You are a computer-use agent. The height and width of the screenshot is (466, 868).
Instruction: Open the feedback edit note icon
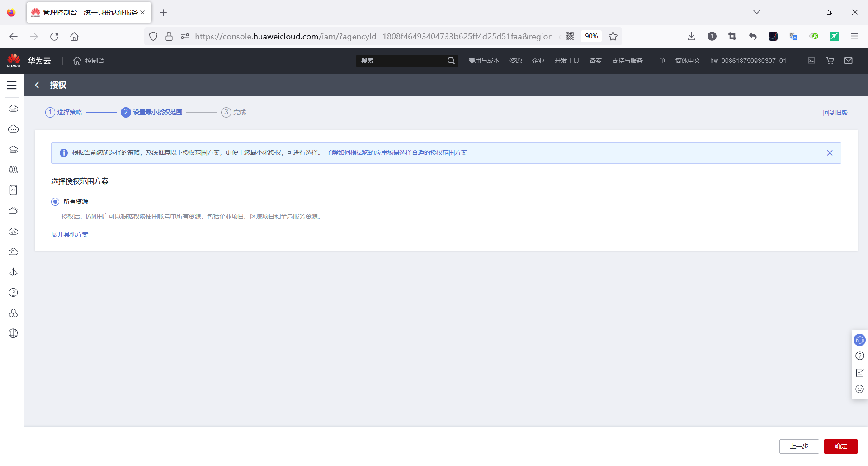[859, 373]
